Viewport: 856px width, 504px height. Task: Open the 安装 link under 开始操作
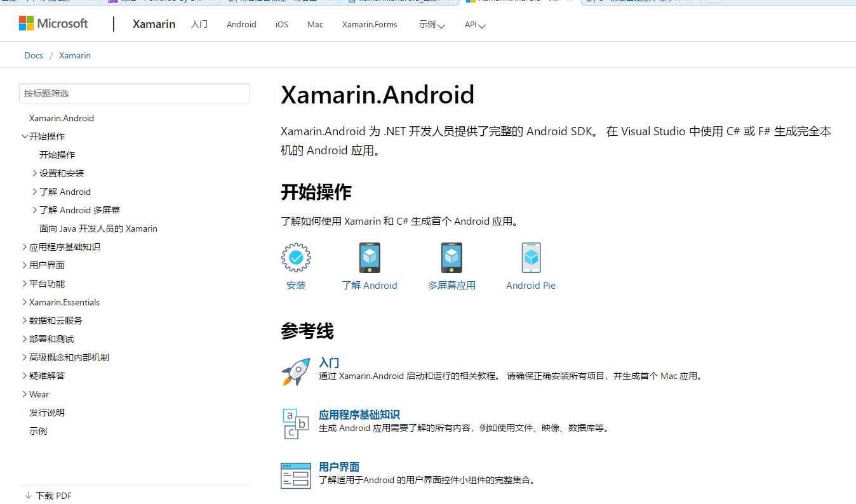(x=296, y=286)
